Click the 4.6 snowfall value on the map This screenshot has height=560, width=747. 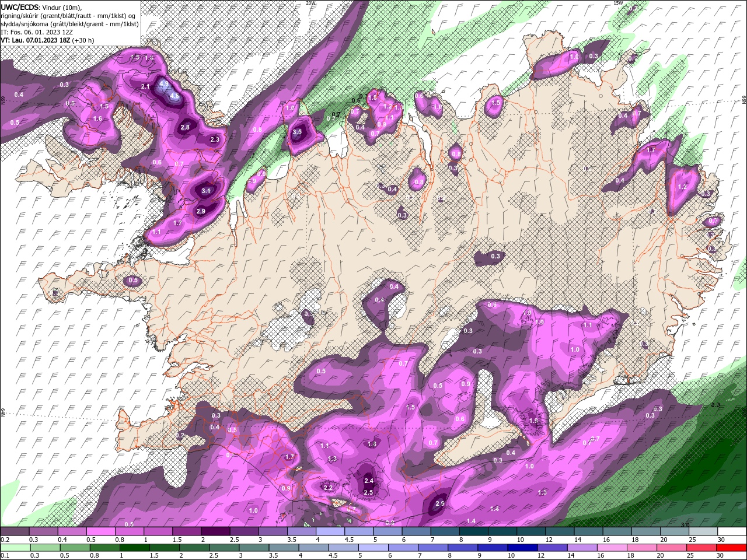[174, 95]
